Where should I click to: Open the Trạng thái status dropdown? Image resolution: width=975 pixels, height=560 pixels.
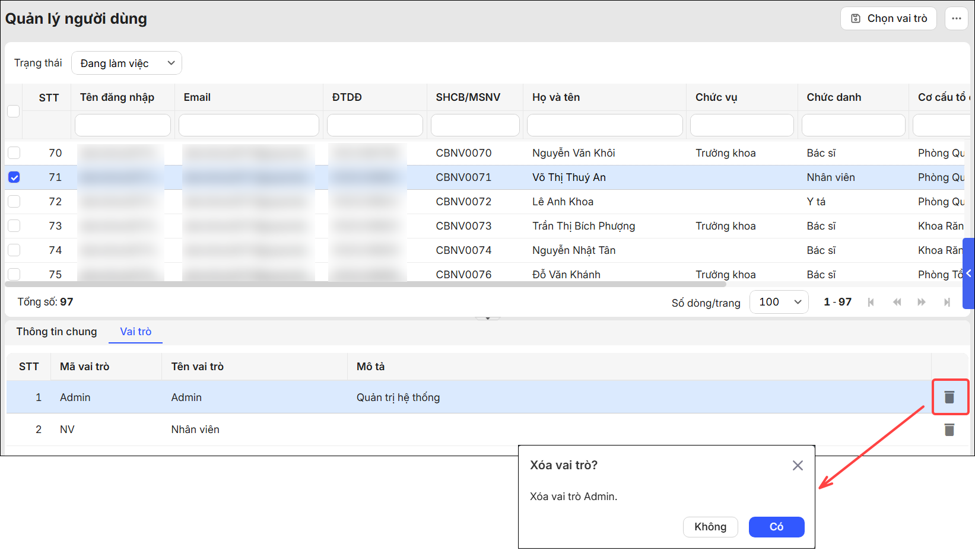pos(126,63)
